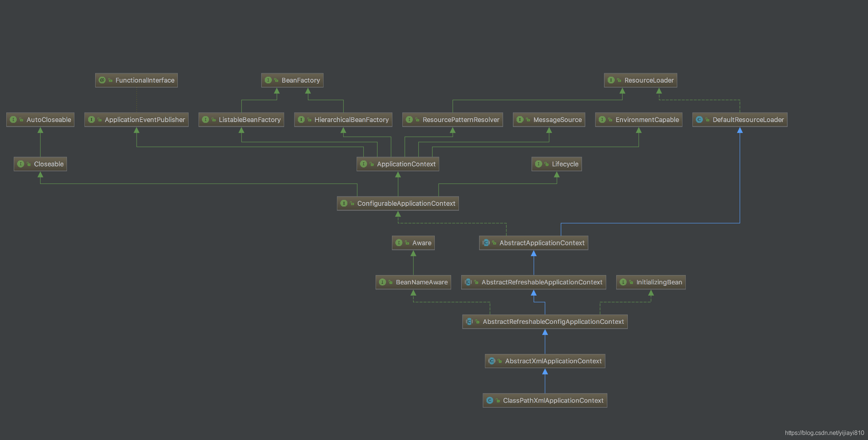Select the ListableBeanFactory node label

coord(250,119)
